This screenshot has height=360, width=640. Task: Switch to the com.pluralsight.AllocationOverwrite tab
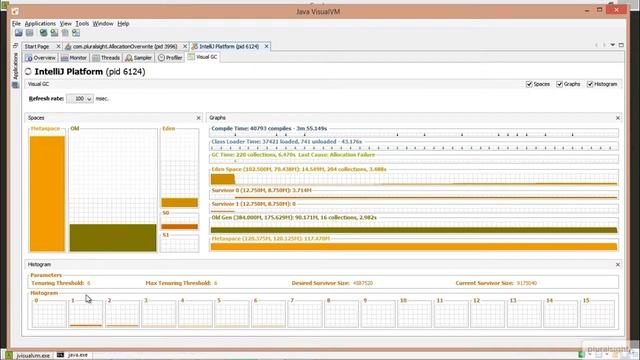[x=125, y=47]
